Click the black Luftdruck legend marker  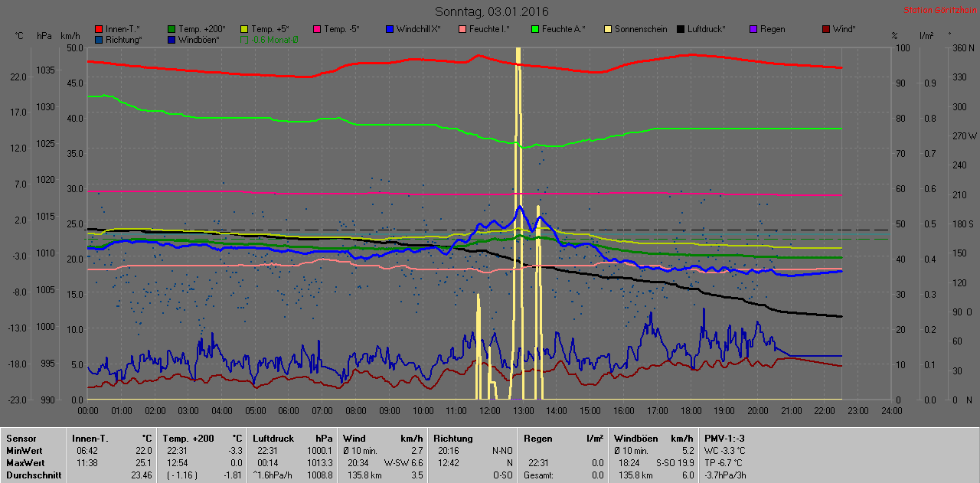click(x=681, y=29)
